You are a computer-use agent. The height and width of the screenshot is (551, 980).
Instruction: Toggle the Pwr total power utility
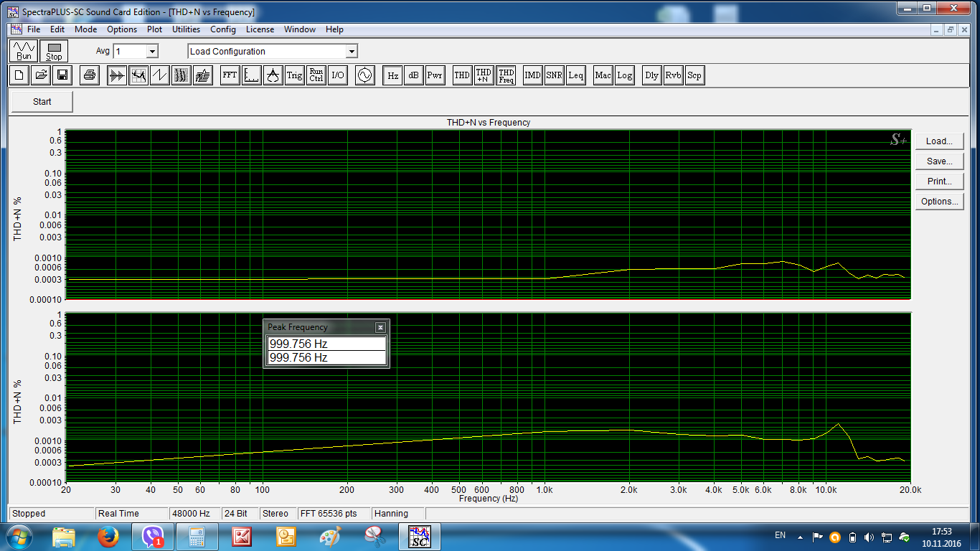(435, 75)
